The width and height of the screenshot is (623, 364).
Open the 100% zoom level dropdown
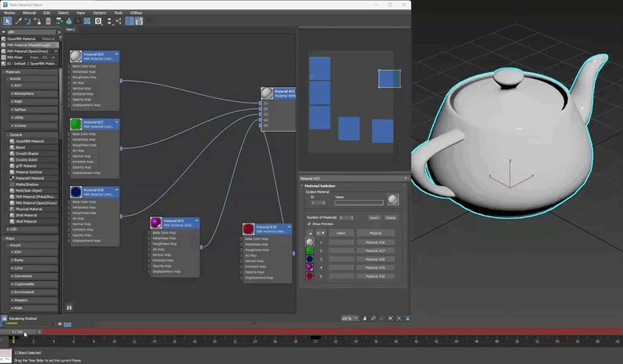356,318
